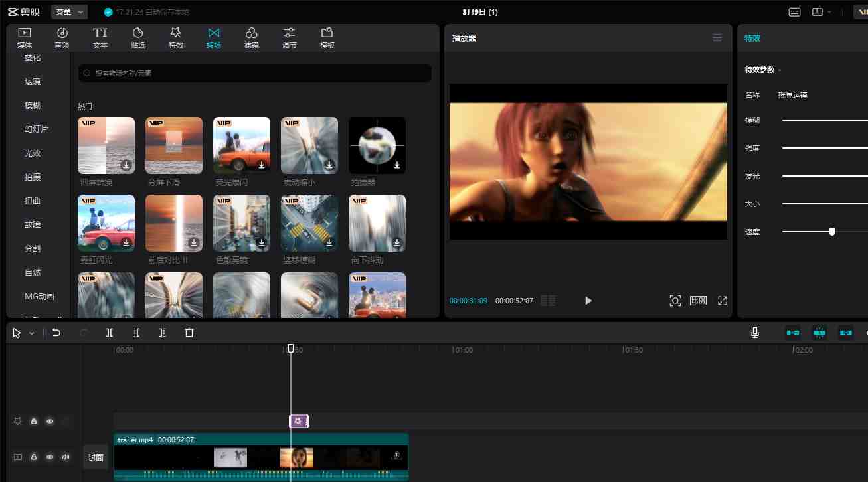Screen dimensions: 868x482
Task: Start voiceover recording with the microphone icon
Action: point(754,332)
